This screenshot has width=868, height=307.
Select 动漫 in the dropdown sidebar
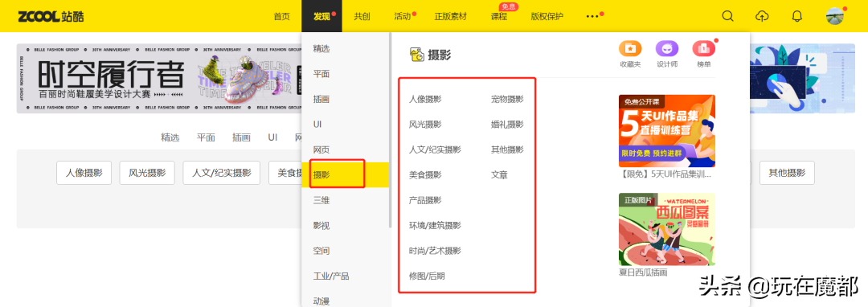[321, 301]
